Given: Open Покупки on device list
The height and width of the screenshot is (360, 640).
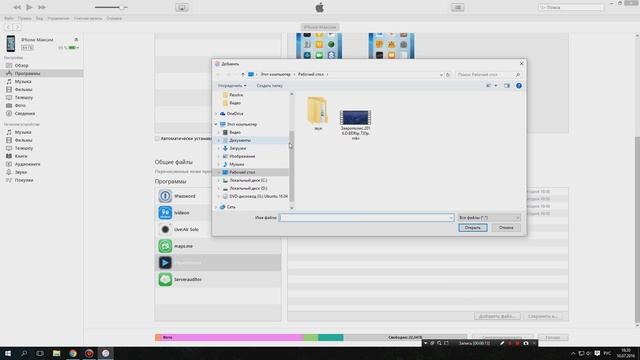Looking at the screenshot, I should click(x=24, y=180).
